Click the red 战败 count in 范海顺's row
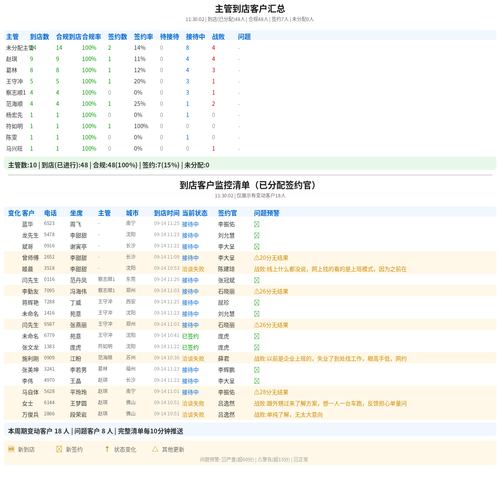The width and height of the screenshot is (500, 482). coord(213,104)
